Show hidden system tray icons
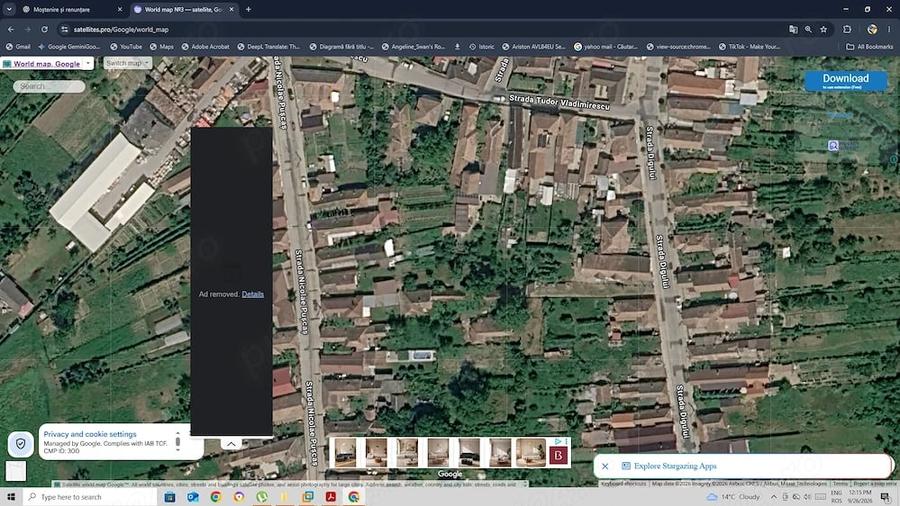This screenshot has height=506, width=900. 774,497
